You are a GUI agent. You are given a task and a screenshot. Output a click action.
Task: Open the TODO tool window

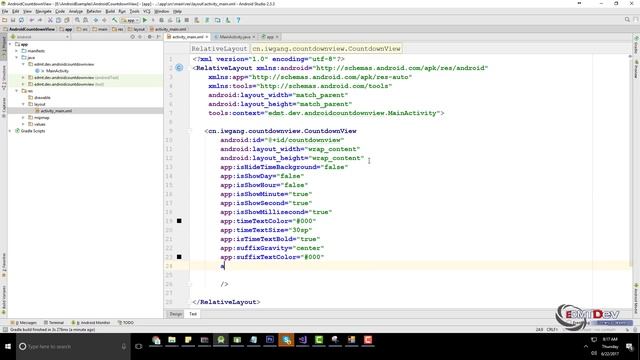(126, 322)
